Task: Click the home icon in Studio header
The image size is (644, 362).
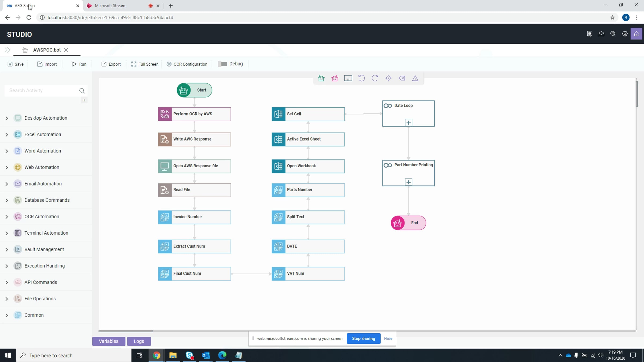Action: (x=636, y=34)
